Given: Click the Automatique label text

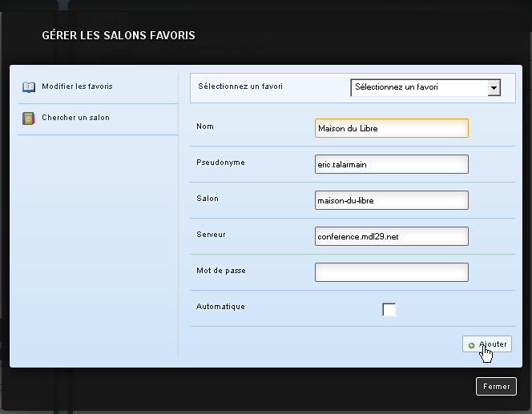Looking at the screenshot, I should (x=220, y=307).
